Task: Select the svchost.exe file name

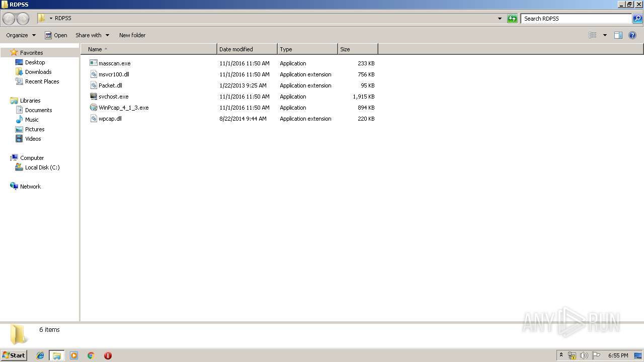Action: coord(114,97)
